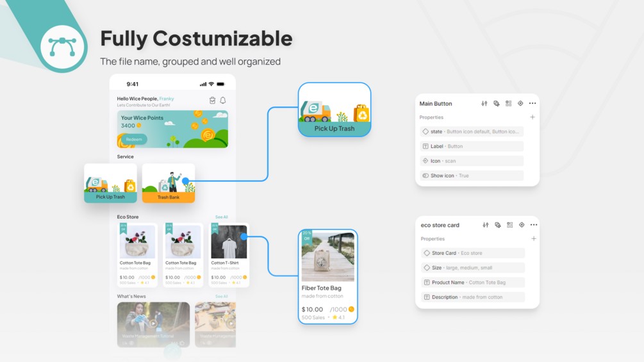Image resolution: width=644 pixels, height=362 pixels.
Task: Click the vector pen tool circle icon
Action: [62, 47]
